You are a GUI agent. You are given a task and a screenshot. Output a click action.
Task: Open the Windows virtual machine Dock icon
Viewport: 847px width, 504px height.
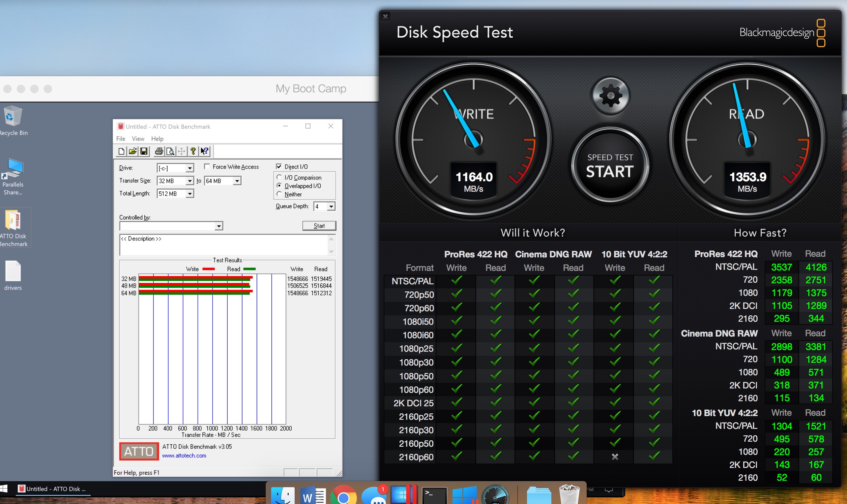(x=464, y=495)
